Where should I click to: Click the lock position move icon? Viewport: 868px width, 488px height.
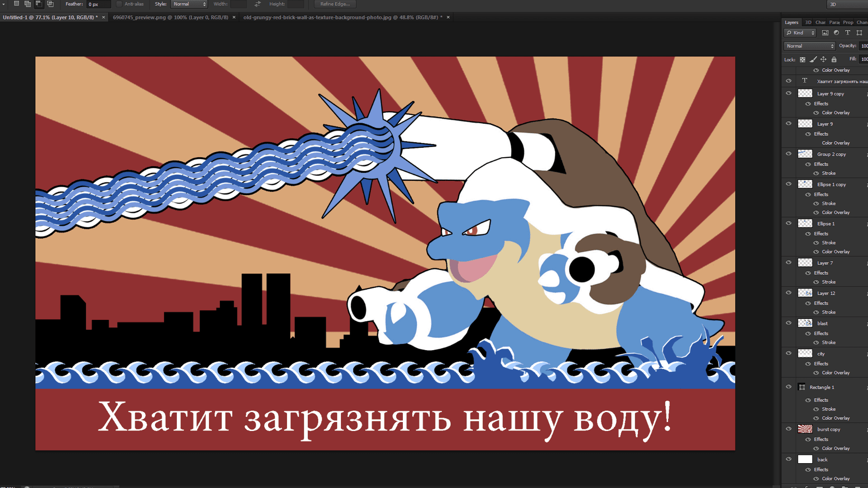tap(823, 59)
